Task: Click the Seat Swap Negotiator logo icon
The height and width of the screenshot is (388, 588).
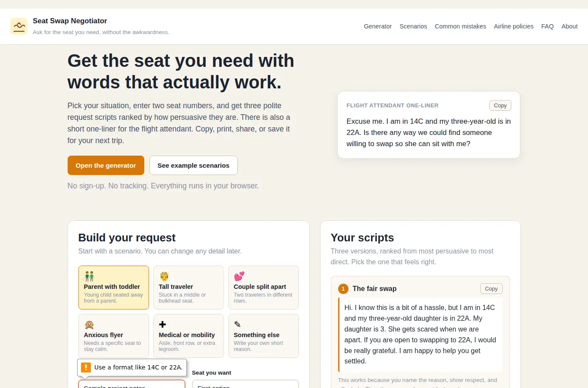Action: coord(19,26)
